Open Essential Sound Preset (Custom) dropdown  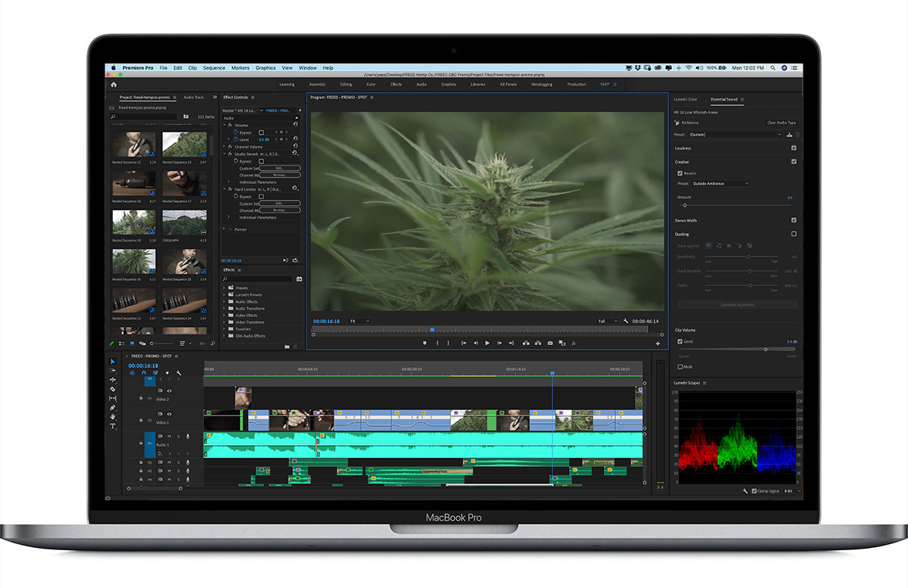(735, 135)
